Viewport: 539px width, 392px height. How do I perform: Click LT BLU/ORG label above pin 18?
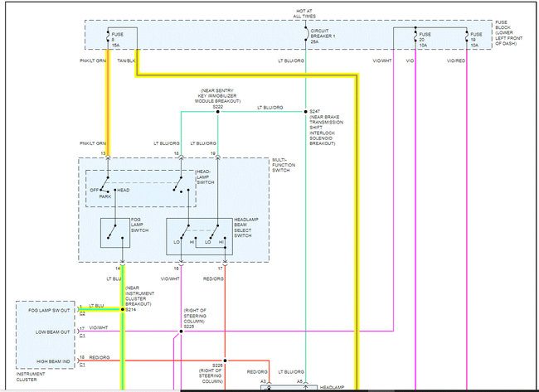click(167, 143)
